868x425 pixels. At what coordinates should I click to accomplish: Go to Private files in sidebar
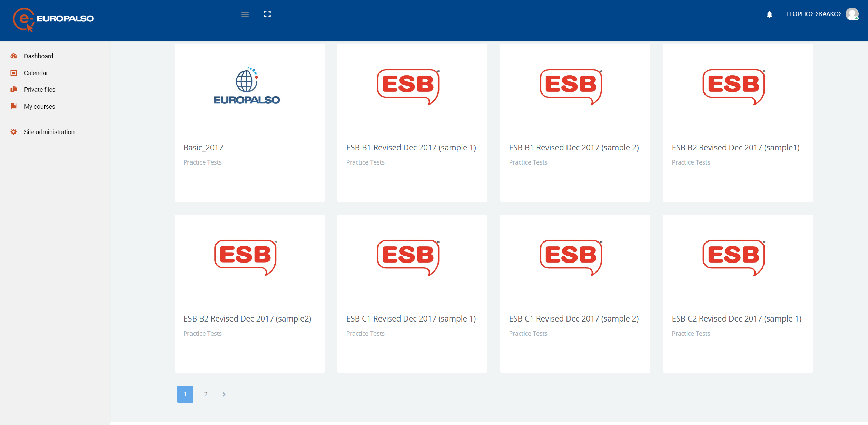click(x=40, y=89)
